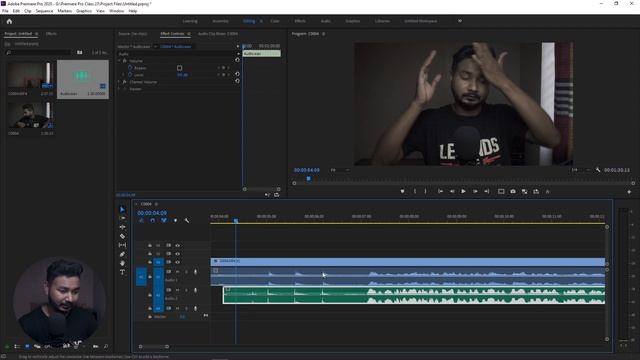Expand the Channel Volume effect
Viewport: 640px width, 360px height.
tap(120, 82)
